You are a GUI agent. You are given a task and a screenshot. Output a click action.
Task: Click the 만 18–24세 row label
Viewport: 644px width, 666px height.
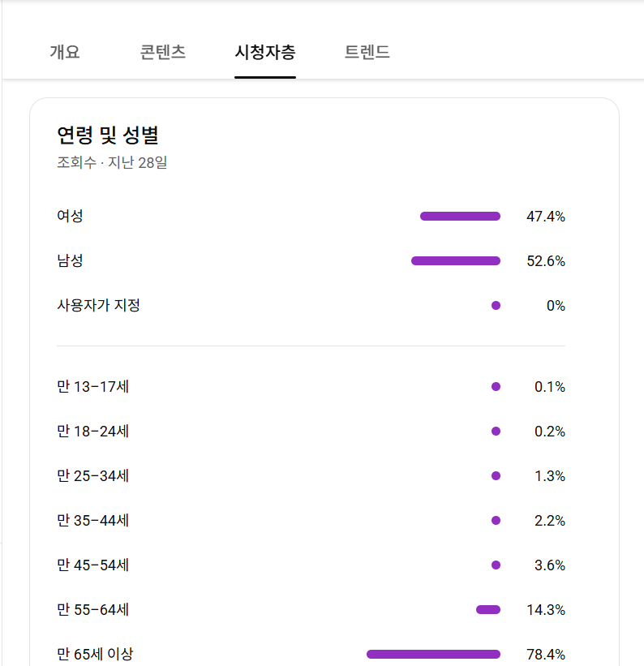point(92,432)
